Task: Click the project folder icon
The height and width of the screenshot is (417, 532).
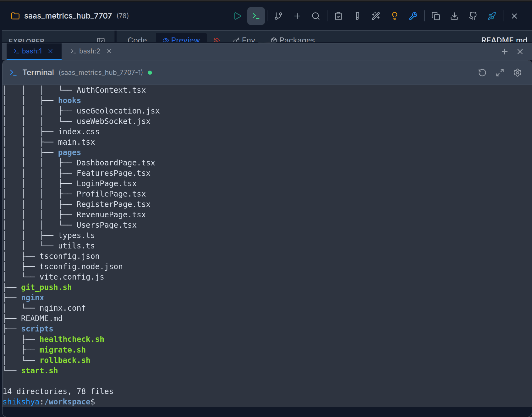Action: coord(15,16)
